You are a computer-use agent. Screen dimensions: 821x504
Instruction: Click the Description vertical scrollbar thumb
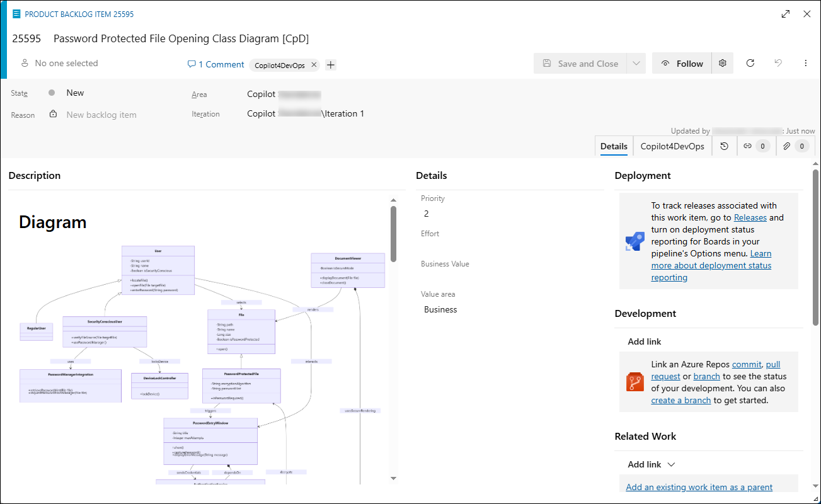tap(393, 234)
